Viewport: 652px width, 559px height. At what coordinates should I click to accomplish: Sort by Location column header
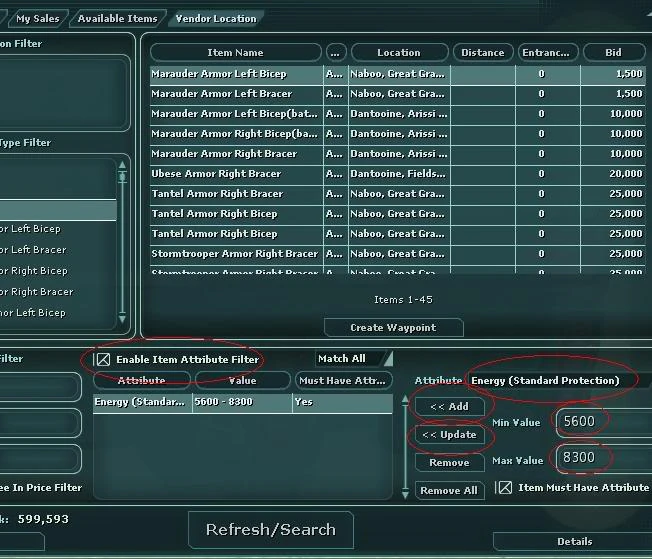point(399,53)
